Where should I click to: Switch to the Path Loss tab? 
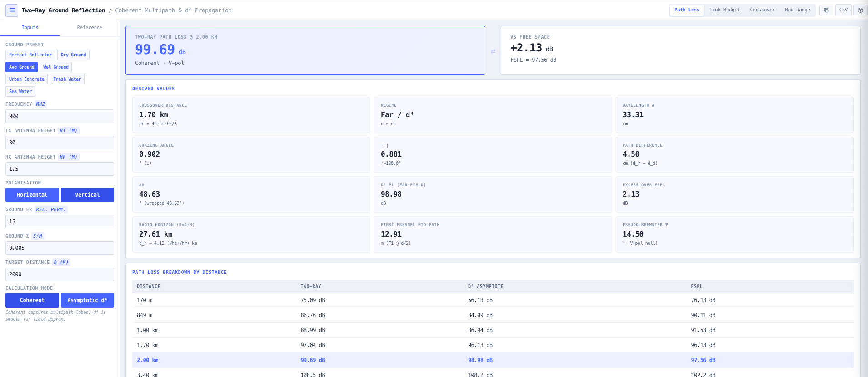[687, 10]
